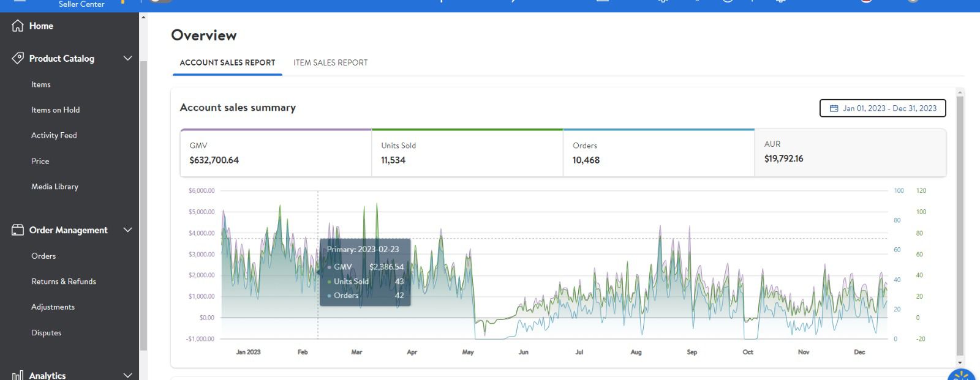
Task: Open the Adjustments page
Action: [53, 307]
